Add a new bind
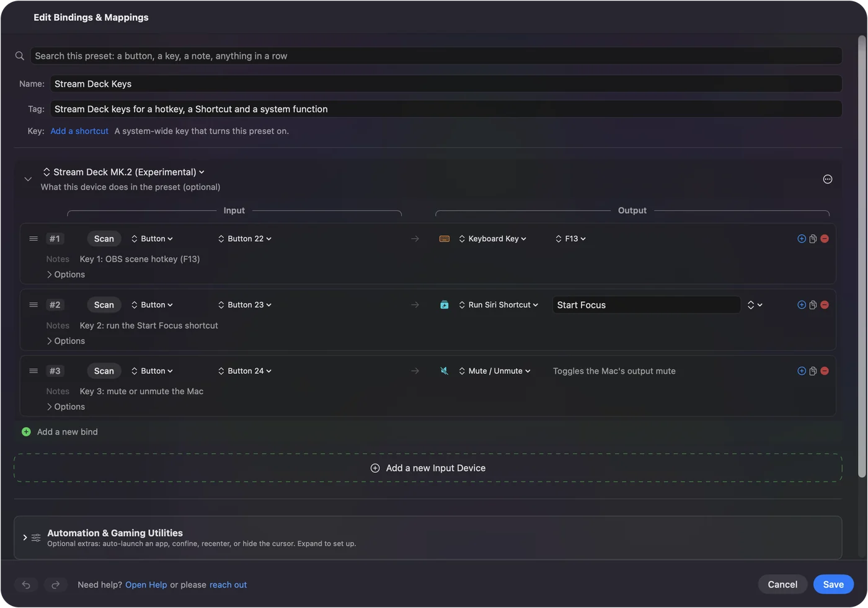This screenshot has width=868, height=608. (x=60, y=432)
